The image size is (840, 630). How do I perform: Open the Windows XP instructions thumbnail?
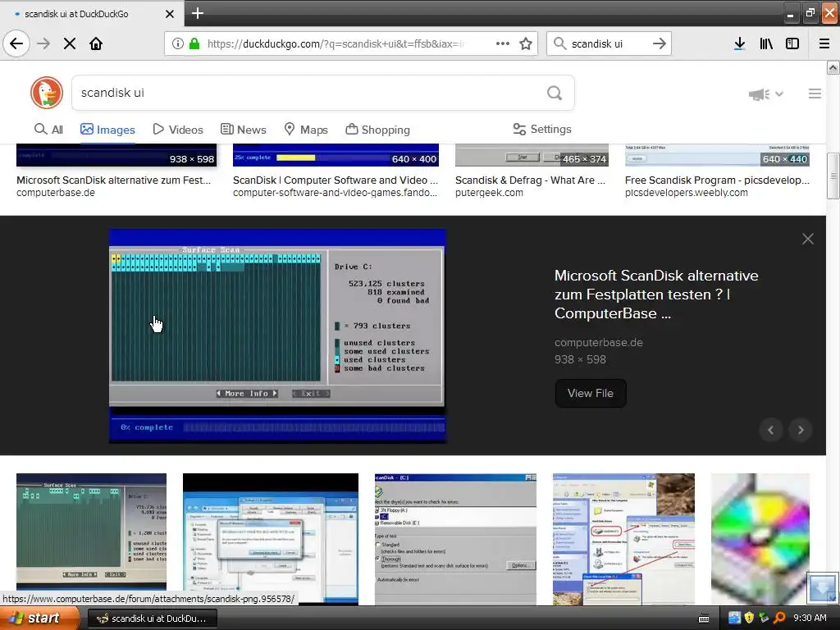click(x=623, y=538)
